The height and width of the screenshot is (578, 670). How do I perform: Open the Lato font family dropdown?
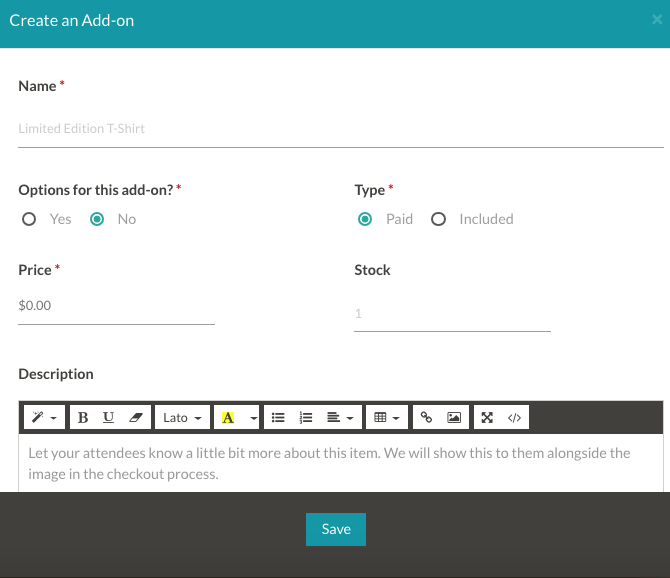(183, 417)
